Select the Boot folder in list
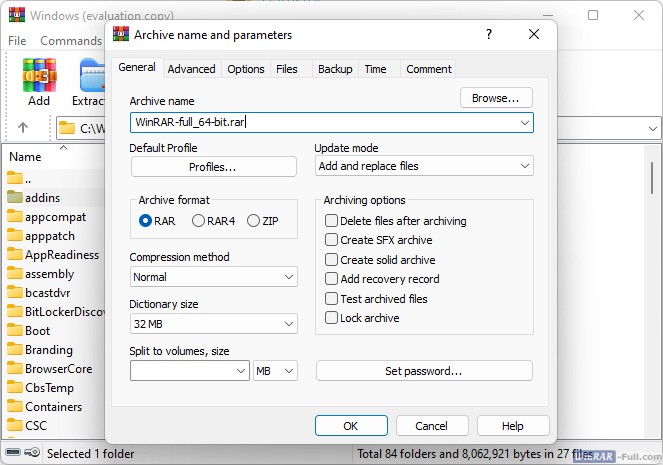Image resolution: width=663 pixels, height=465 pixels. (x=37, y=331)
